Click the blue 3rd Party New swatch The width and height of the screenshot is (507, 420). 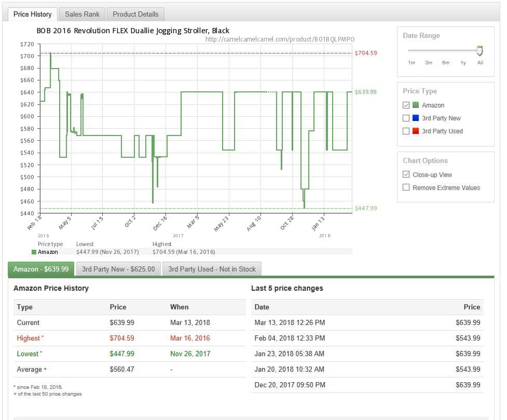pyautogui.click(x=416, y=118)
